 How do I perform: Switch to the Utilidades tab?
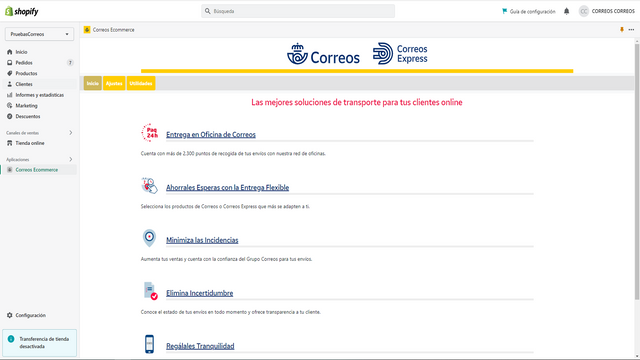141,83
